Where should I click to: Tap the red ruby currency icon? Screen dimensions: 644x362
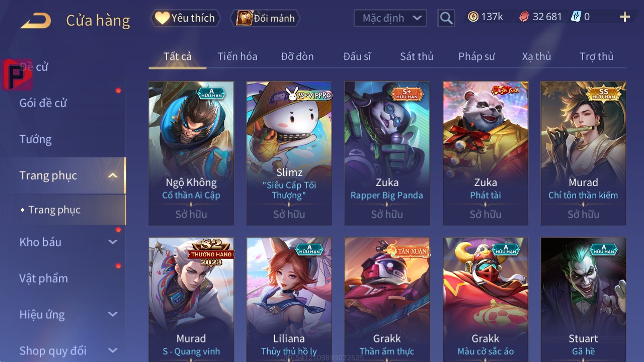pyautogui.click(x=524, y=17)
